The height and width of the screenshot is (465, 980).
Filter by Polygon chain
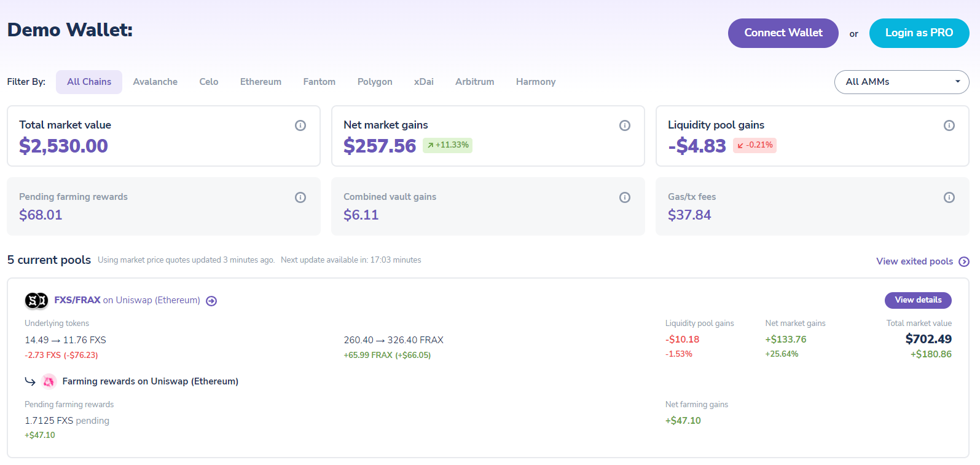pyautogui.click(x=375, y=82)
